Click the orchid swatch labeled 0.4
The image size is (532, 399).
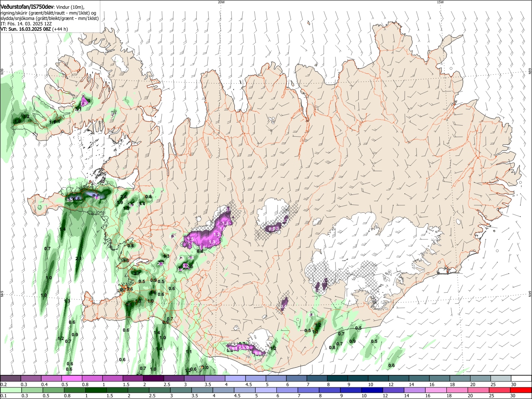pos(51,379)
